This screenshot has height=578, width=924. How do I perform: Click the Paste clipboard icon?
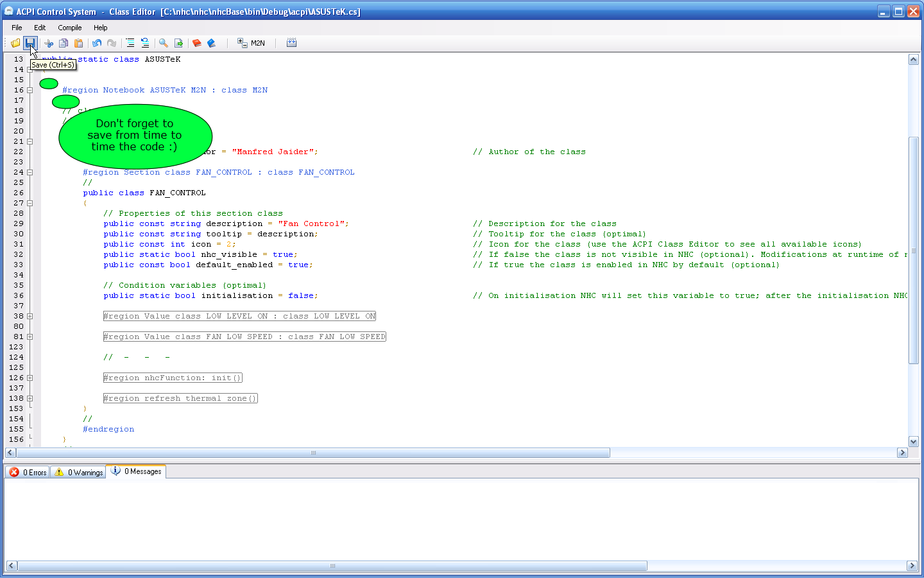point(78,43)
